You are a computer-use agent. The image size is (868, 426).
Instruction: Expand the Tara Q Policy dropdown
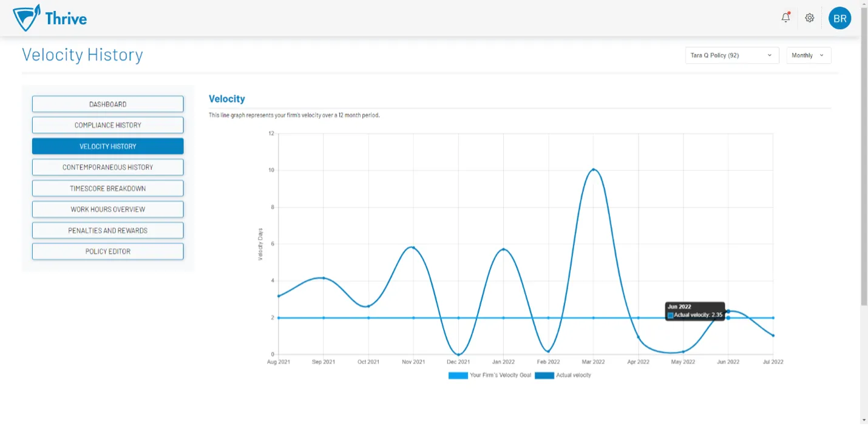pos(731,55)
